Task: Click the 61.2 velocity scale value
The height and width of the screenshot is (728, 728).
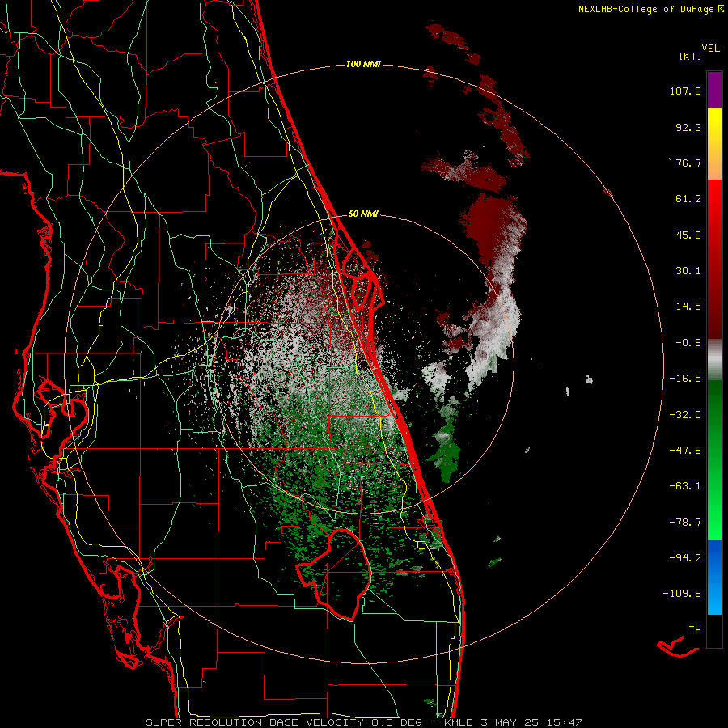Action: click(688, 199)
